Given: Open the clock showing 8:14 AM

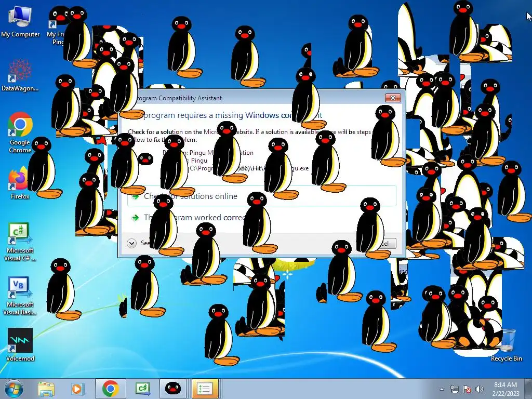Looking at the screenshot, I should [506, 389].
